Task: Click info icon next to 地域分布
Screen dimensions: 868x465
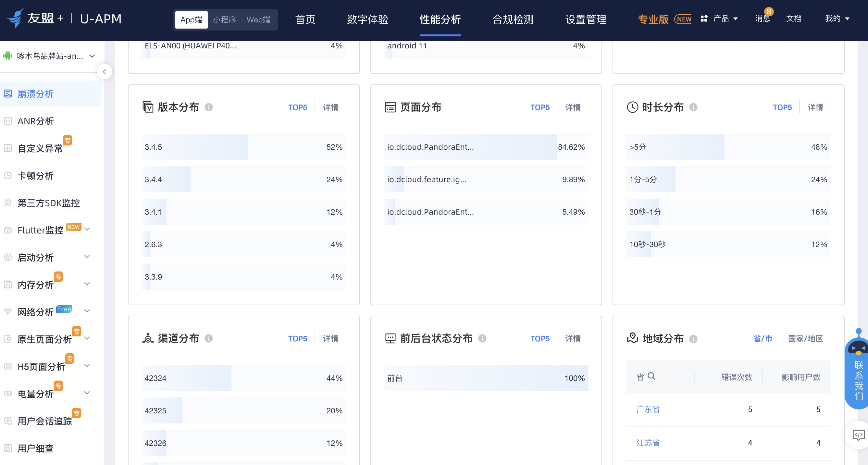Action: (x=693, y=339)
